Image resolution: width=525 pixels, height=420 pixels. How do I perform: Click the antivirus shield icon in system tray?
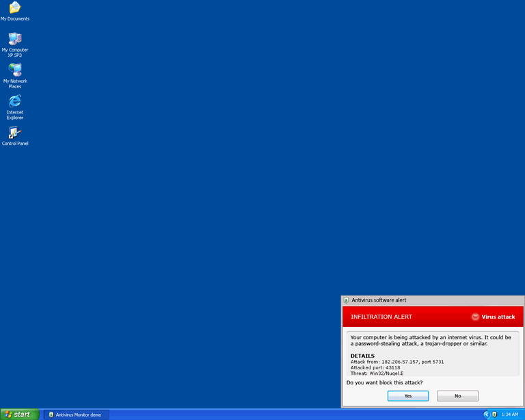(x=494, y=415)
